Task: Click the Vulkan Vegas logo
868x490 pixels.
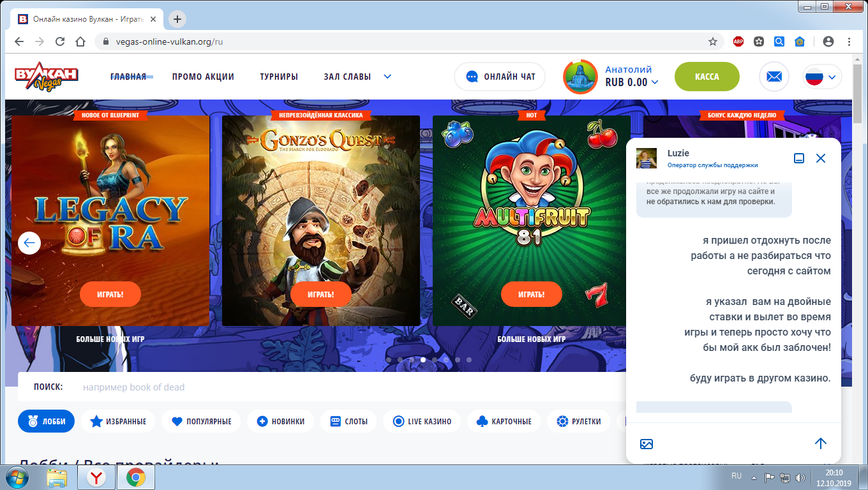Action: pos(47,77)
